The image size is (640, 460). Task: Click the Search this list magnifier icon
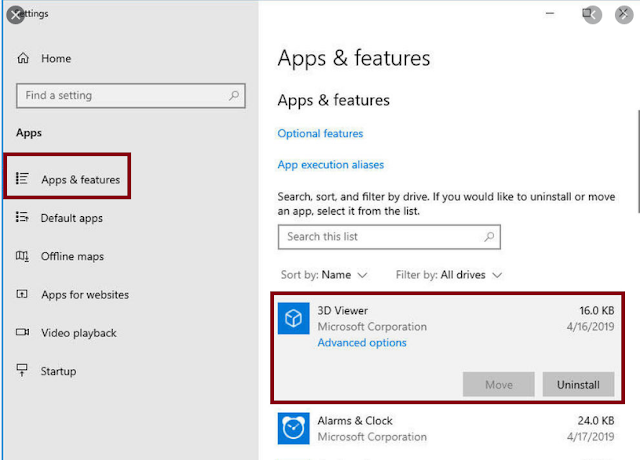pos(489,237)
